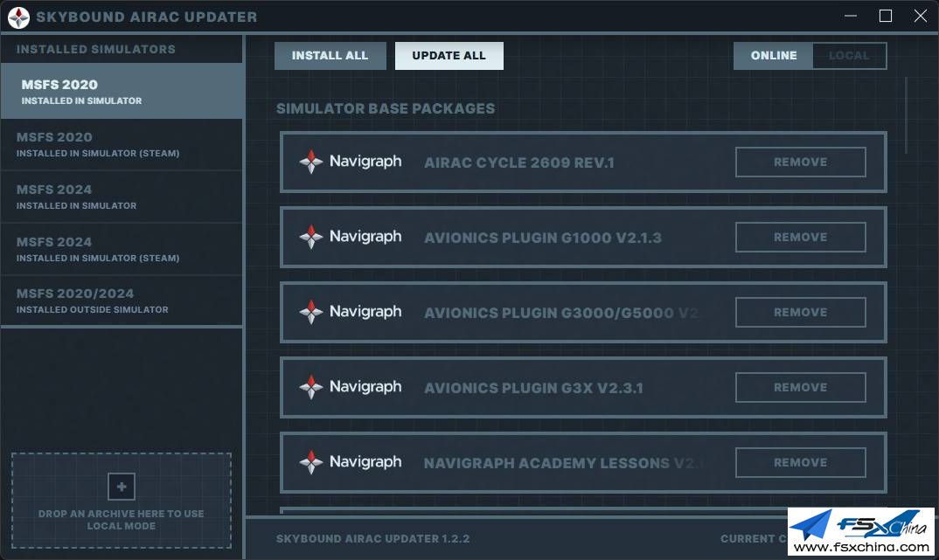Switch to ONLINE mode
This screenshot has height=560, width=939.
773,56
